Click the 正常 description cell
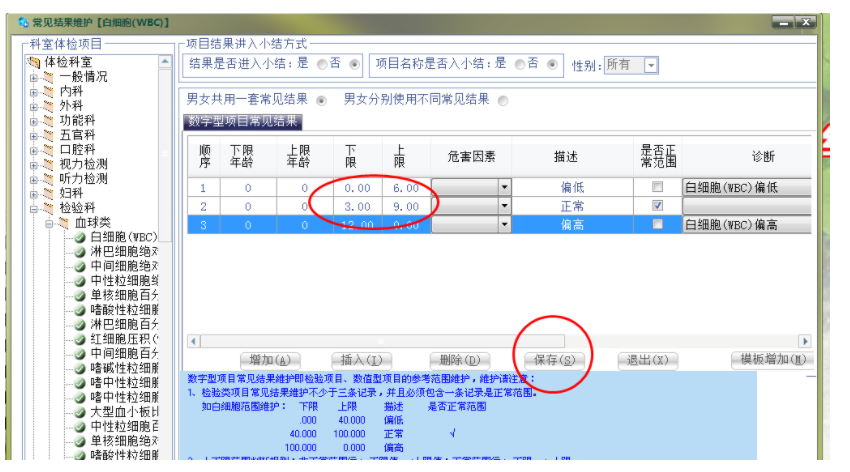The height and width of the screenshot is (472, 850). click(572, 206)
